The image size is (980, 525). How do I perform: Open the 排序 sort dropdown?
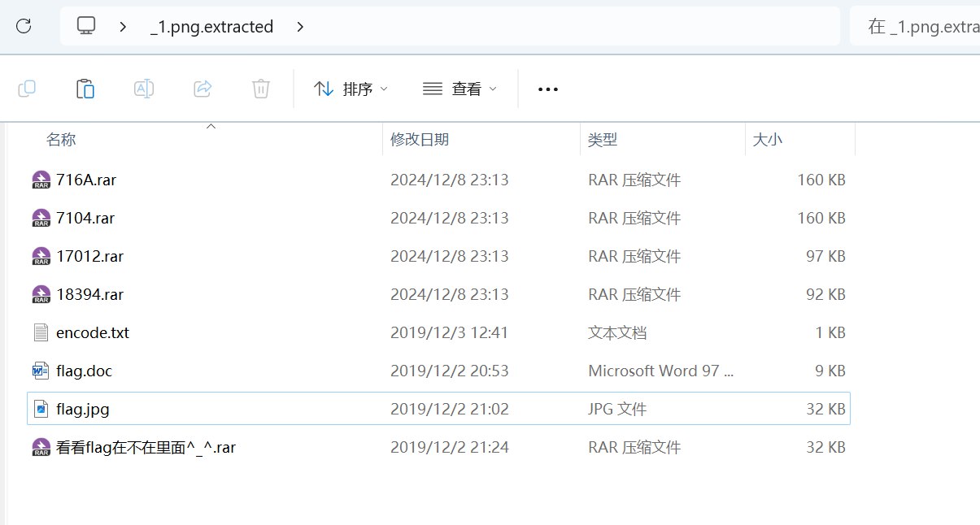pyautogui.click(x=351, y=89)
